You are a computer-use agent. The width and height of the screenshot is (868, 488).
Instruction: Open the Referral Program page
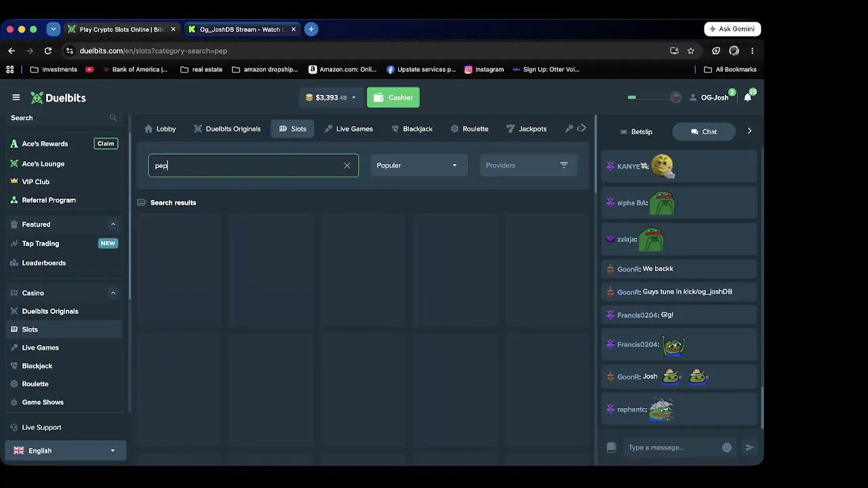click(48, 200)
